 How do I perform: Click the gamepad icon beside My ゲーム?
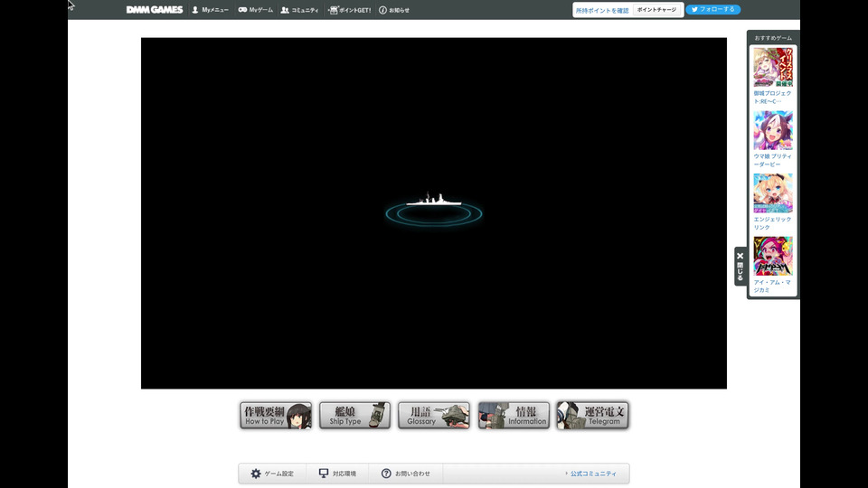pos(242,10)
